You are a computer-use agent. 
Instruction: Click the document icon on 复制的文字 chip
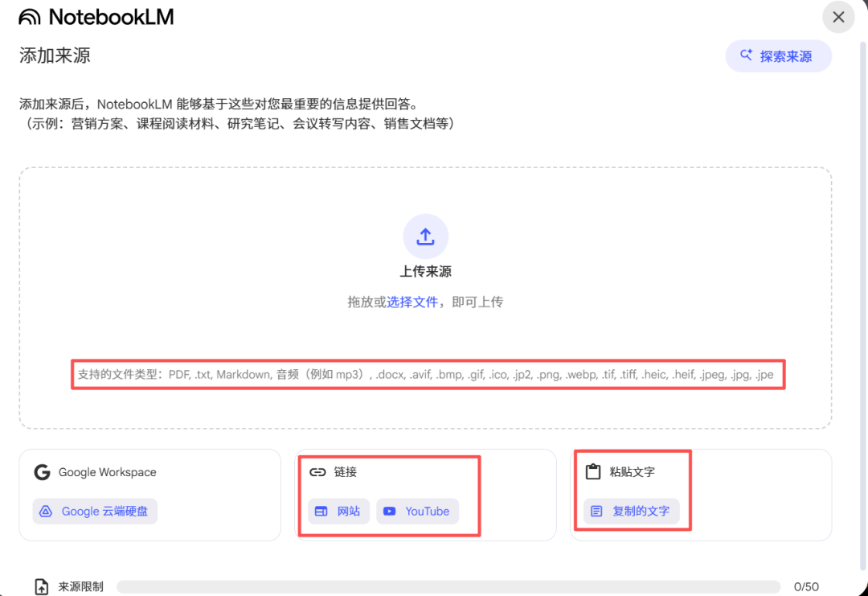[x=598, y=511]
